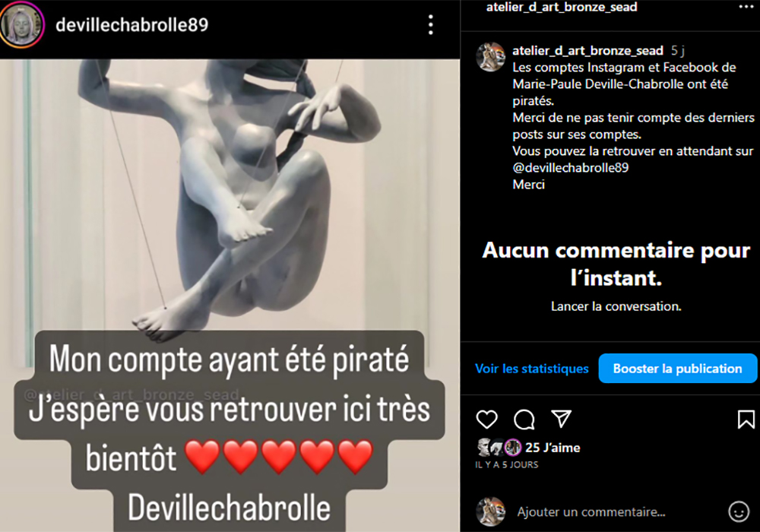Open the atelier_d_art_bronze_sead avatar beside the caption

point(491,57)
